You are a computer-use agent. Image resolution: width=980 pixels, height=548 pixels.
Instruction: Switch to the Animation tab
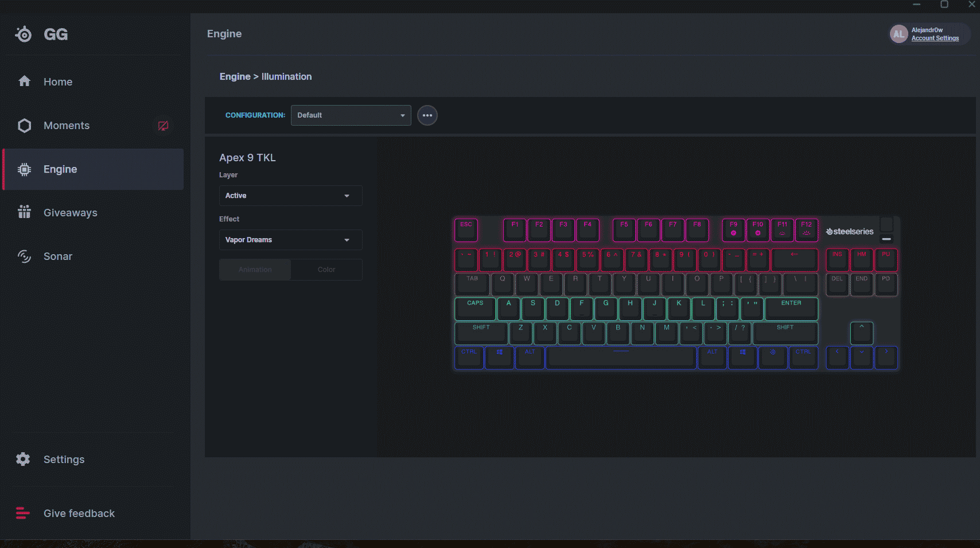(255, 270)
